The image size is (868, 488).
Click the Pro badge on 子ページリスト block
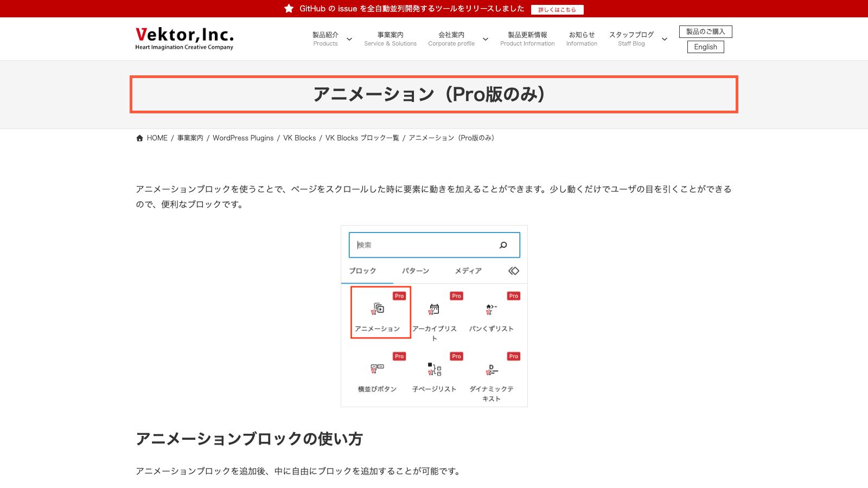click(457, 356)
